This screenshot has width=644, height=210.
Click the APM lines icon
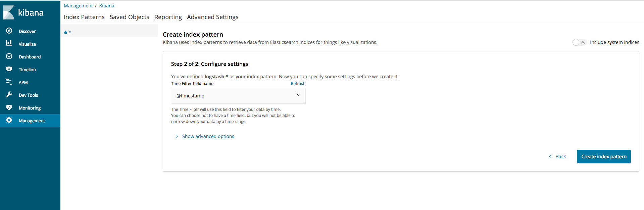(9, 82)
